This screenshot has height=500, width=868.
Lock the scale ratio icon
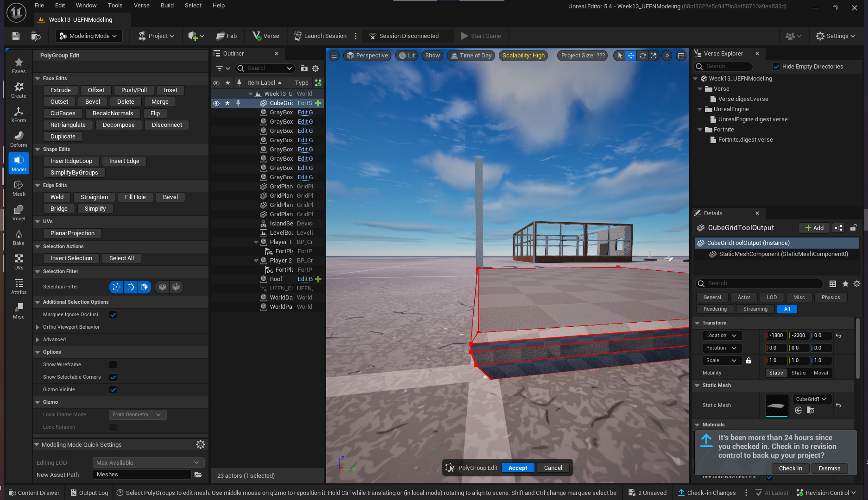coord(748,361)
